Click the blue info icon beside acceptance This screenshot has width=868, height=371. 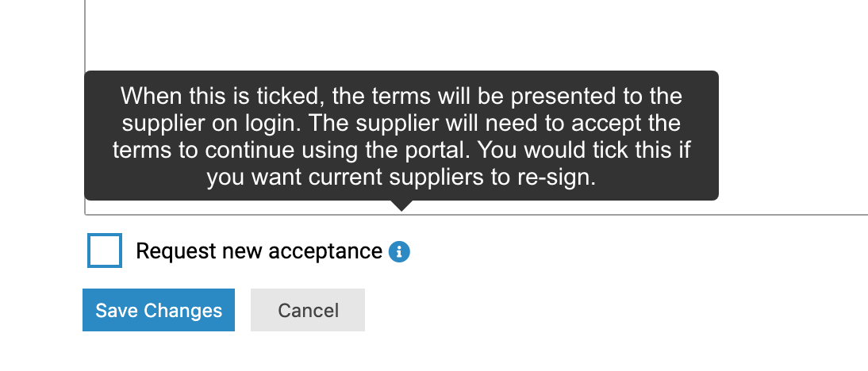pos(399,251)
